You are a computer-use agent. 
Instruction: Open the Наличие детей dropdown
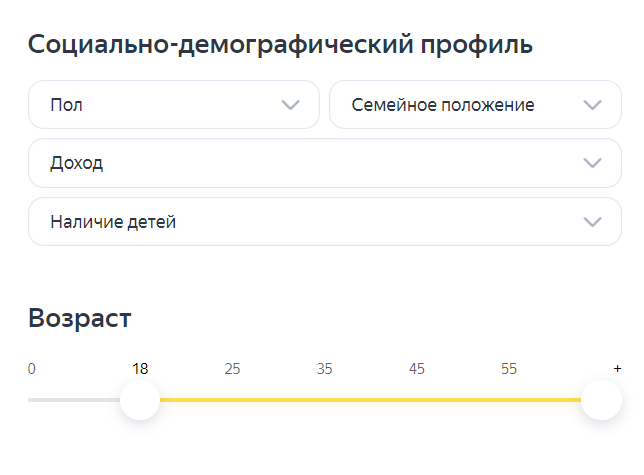coord(324,222)
